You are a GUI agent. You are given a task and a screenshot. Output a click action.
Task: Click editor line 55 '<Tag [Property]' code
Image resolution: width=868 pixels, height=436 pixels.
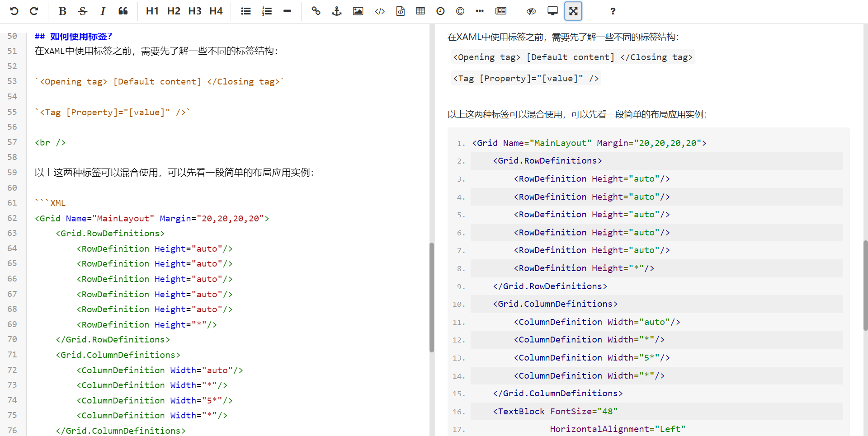tap(112, 113)
